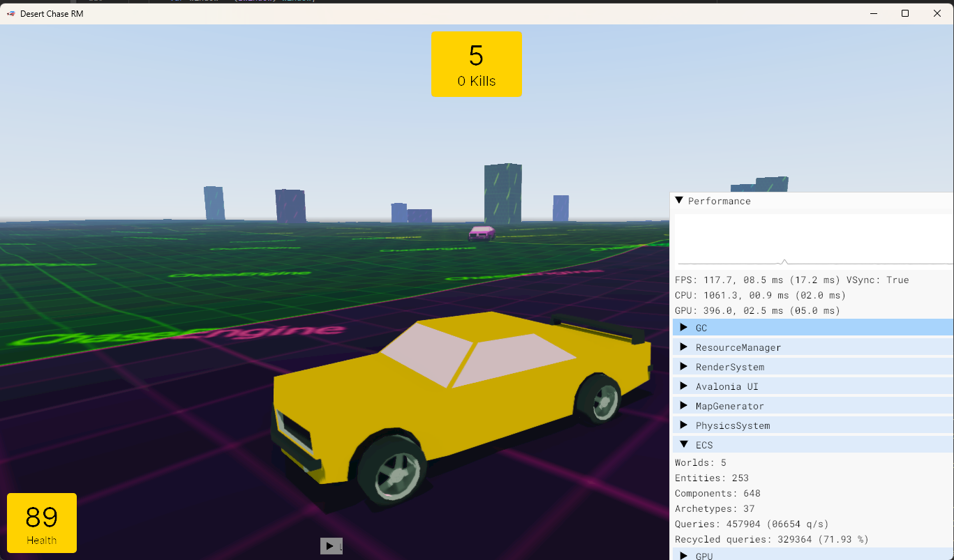Click the MapGenerator triangle icon
Image resolution: width=954 pixels, height=560 pixels.
[x=684, y=405]
